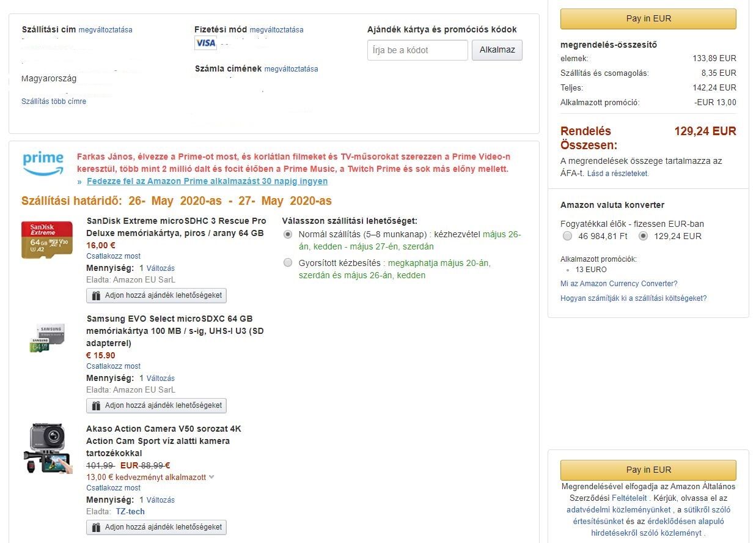Expand the 13,00 € kedvezményt alkalmazott arrow

211,477
